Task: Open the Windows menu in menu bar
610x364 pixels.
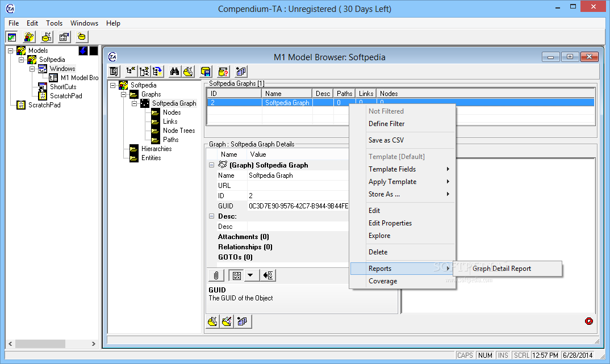Action: 84,23
